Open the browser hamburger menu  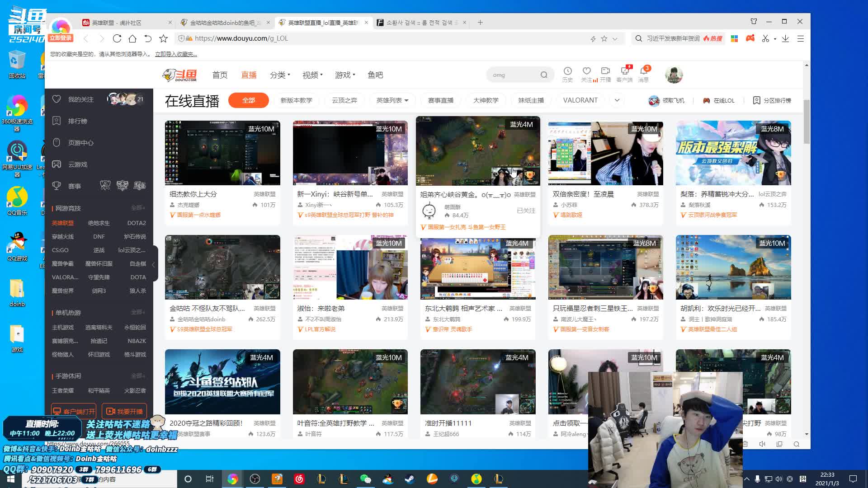801,38
